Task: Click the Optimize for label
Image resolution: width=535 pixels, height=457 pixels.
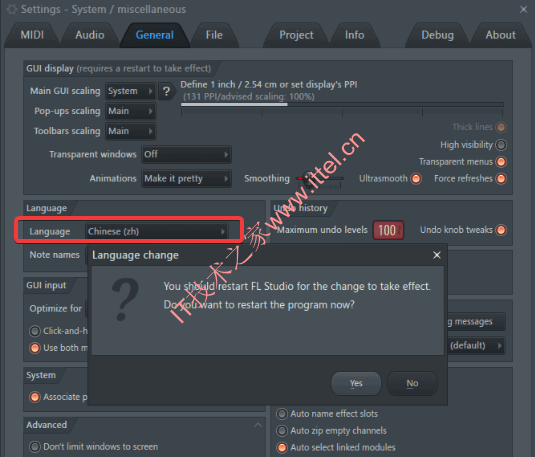Action: (x=56, y=309)
